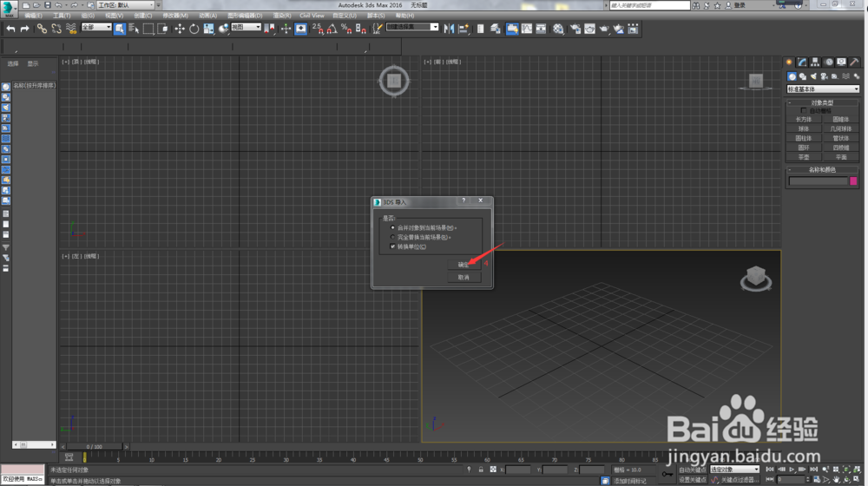
Task: Open the named selection sets dropdown
Action: (x=412, y=27)
